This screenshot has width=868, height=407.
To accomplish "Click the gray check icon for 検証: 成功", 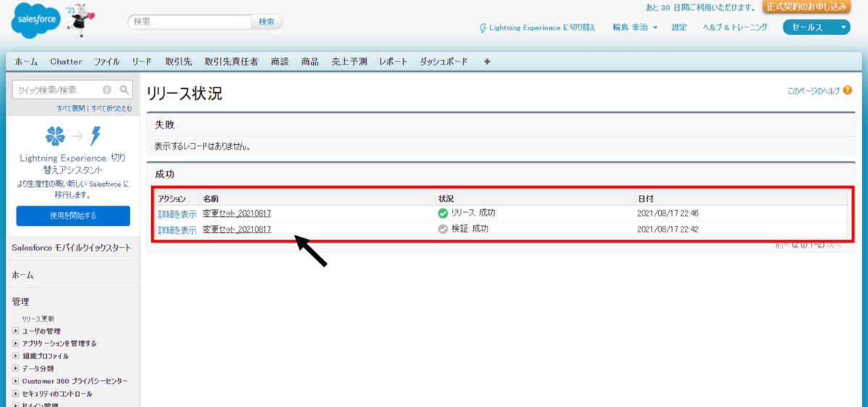I will 443,229.
